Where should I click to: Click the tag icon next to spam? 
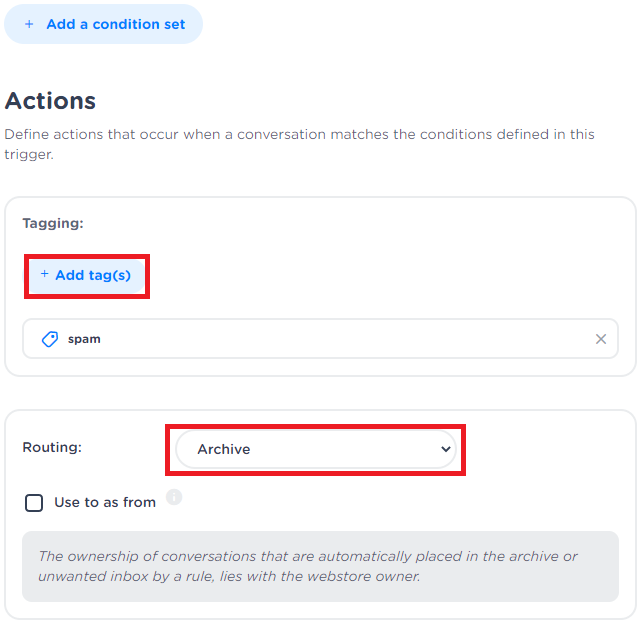[x=49, y=339]
